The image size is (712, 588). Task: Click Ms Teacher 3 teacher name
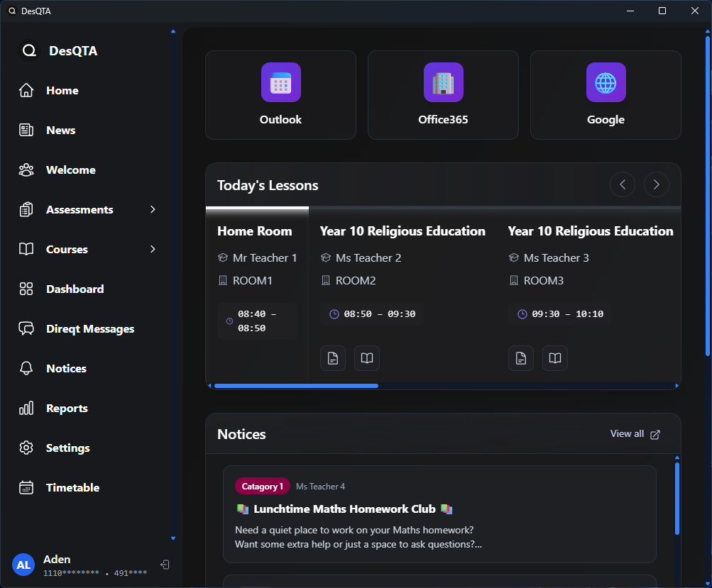pyautogui.click(x=557, y=257)
